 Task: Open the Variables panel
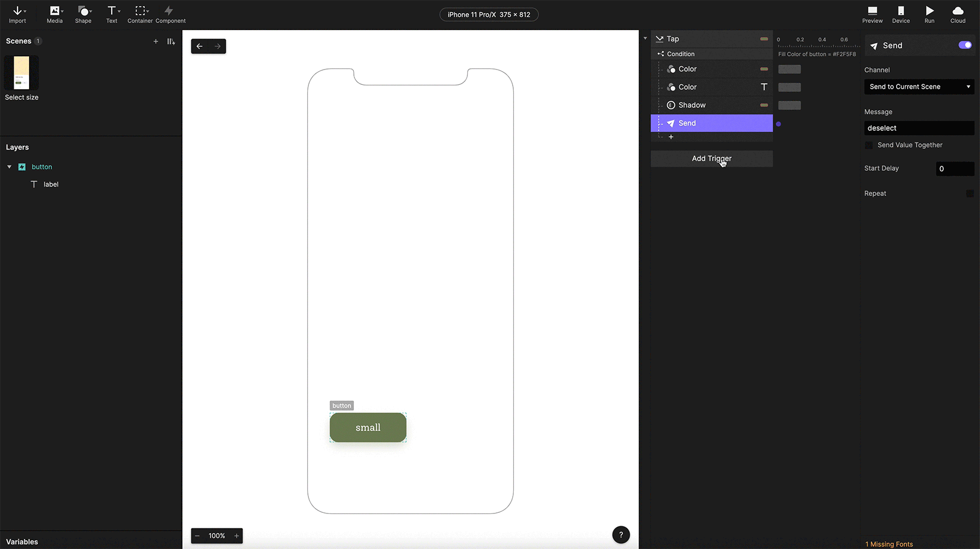click(22, 542)
